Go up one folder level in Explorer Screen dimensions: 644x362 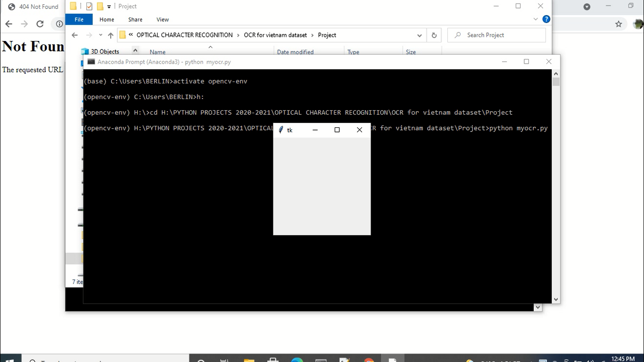pos(110,35)
